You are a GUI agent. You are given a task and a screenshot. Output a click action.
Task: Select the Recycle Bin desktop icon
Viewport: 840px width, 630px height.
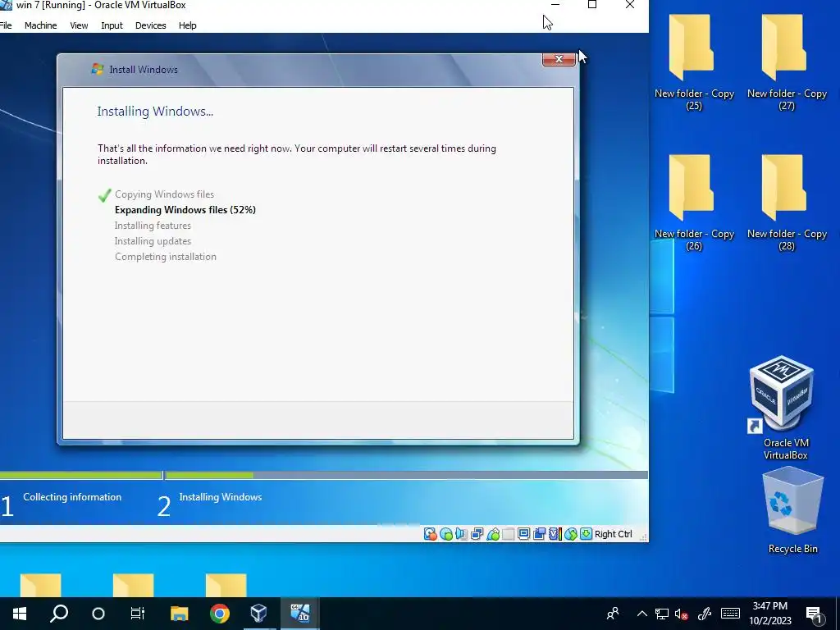click(792, 509)
